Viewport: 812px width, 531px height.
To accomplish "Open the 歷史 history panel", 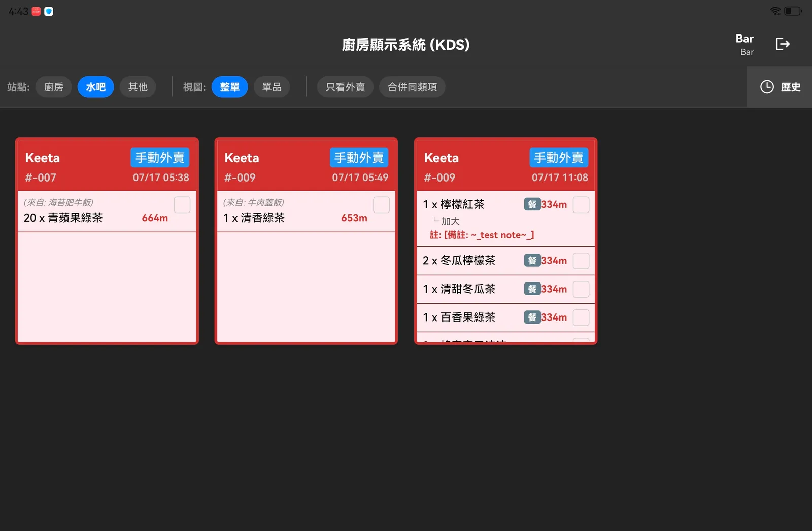I will tap(780, 87).
